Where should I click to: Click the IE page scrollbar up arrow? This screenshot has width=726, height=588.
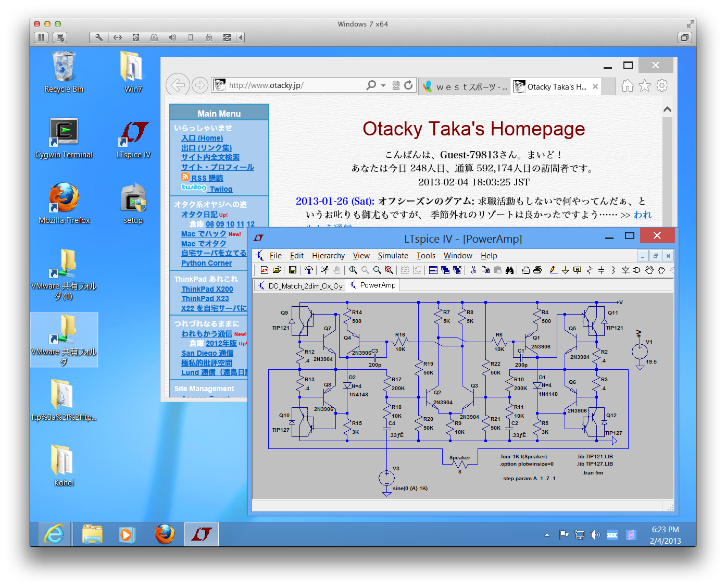[x=667, y=109]
